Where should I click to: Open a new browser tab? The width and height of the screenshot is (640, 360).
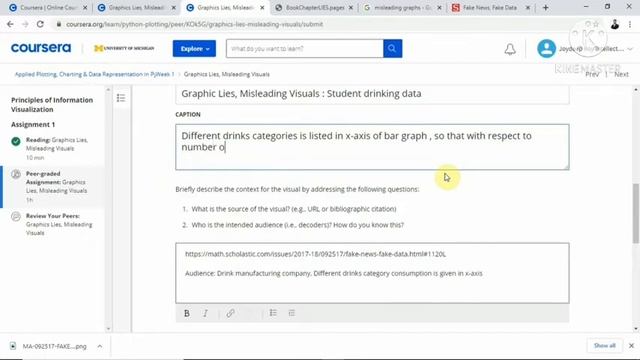coord(545,8)
